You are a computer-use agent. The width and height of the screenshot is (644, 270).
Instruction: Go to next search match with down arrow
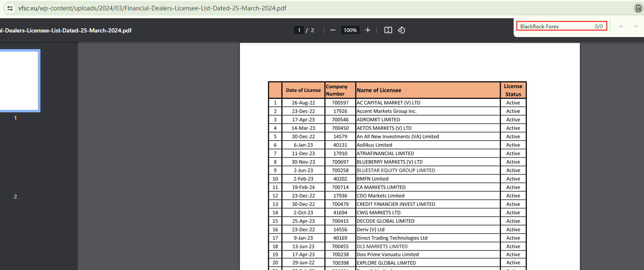click(636, 26)
